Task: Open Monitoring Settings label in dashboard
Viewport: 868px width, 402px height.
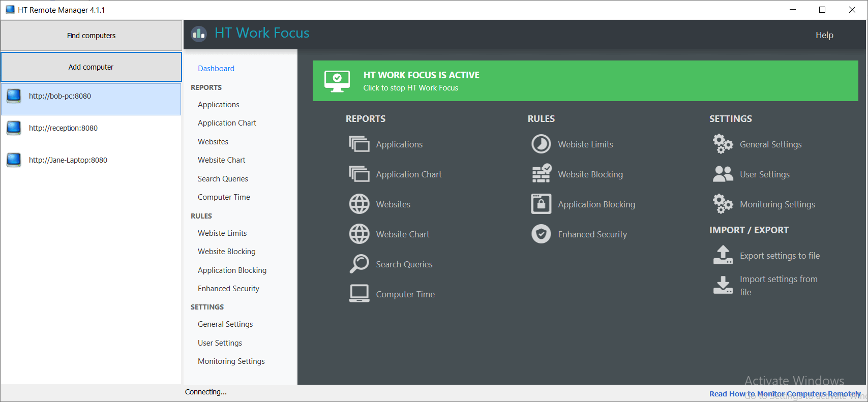Action: [x=777, y=204]
